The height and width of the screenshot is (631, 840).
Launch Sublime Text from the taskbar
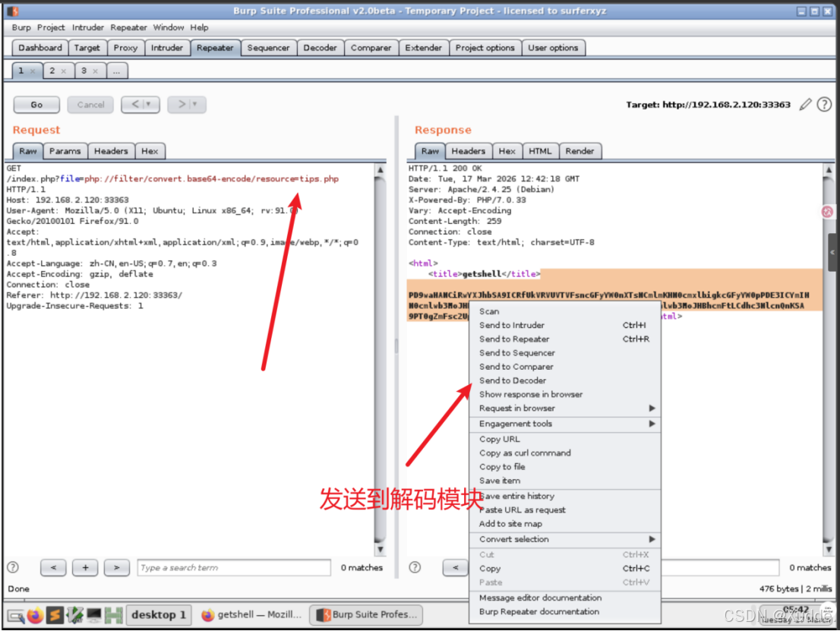(55, 615)
